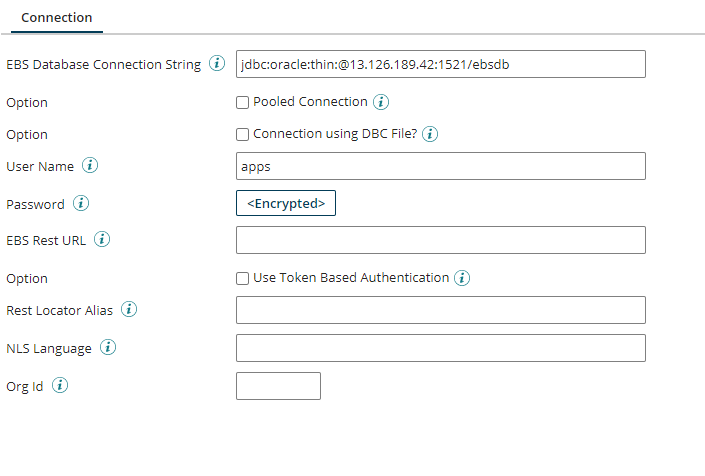Open info icon for EBS Database Connection String
705x476 pixels.
pyautogui.click(x=217, y=63)
